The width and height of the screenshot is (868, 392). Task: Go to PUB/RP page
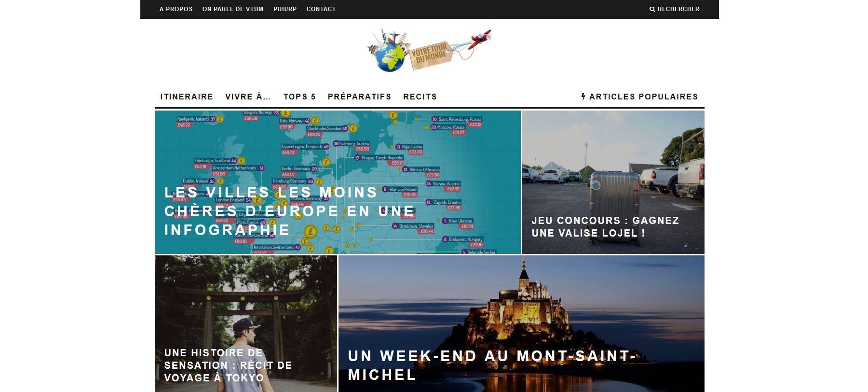(285, 9)
